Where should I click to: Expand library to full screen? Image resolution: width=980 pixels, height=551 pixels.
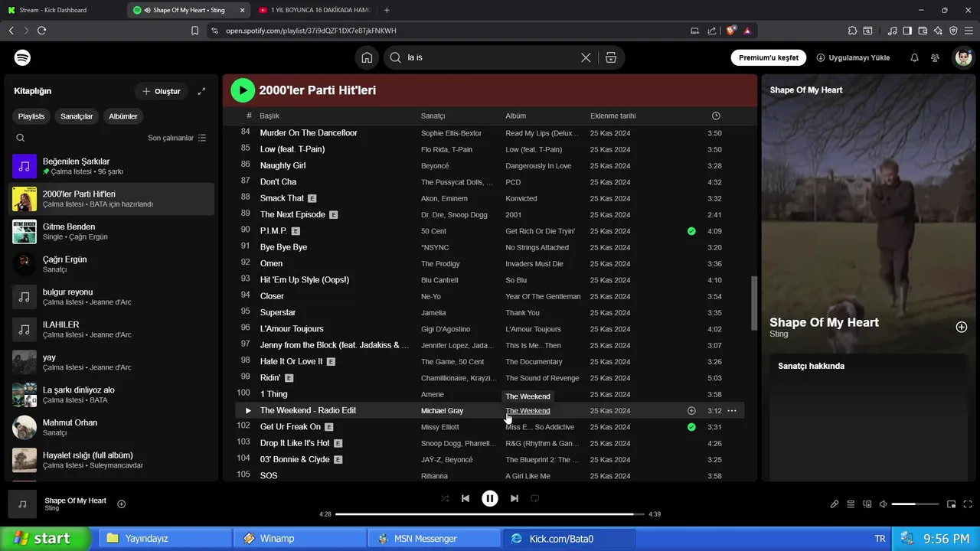coord(201,91)
